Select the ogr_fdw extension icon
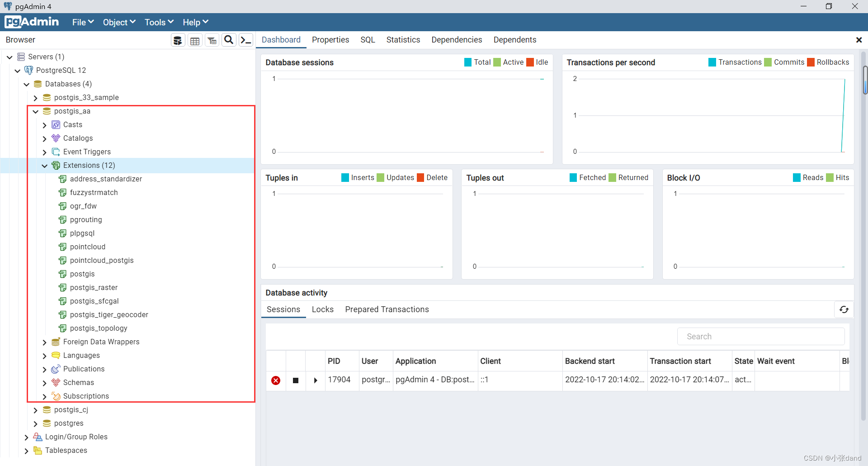This screenshot has width=868, height=466. [63, 206]
